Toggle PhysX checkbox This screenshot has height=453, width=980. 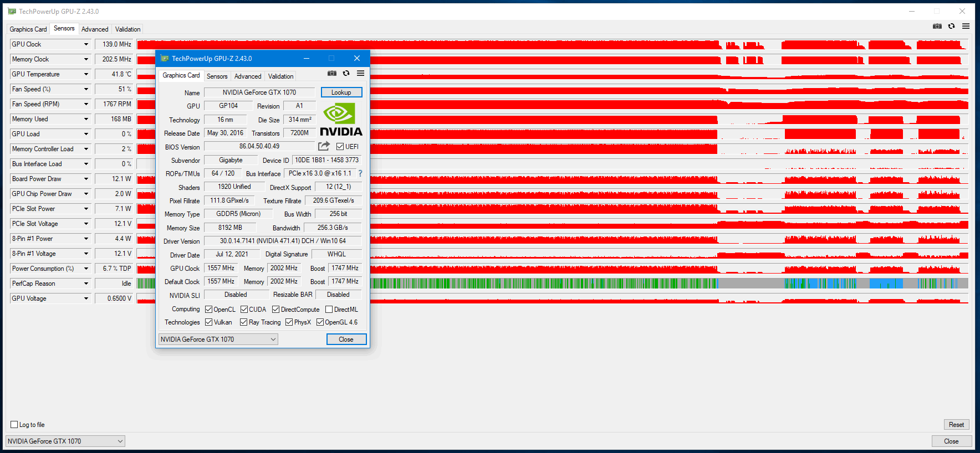(x=289, y=322)
